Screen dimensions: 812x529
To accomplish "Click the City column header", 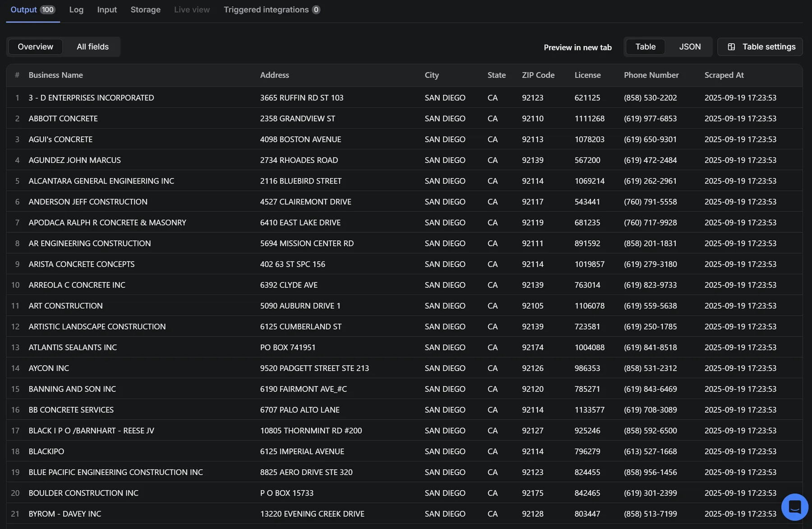I will (431, 75).
